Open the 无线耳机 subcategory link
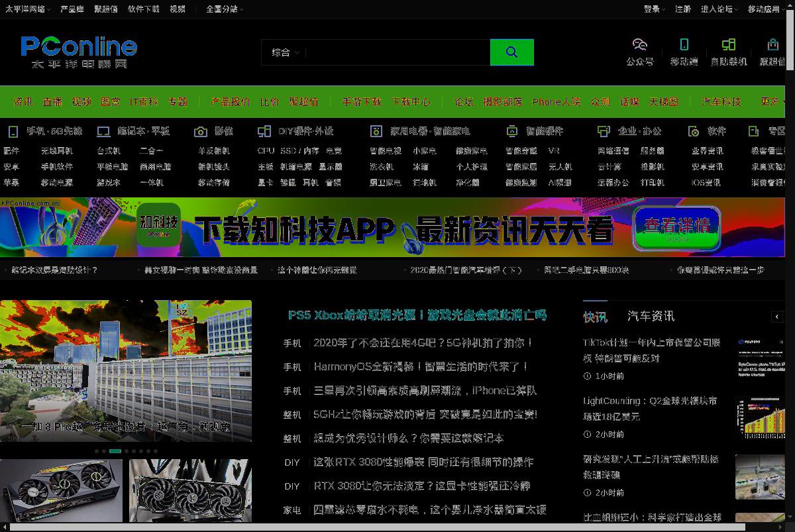The image size is (795, 532). 57,151
